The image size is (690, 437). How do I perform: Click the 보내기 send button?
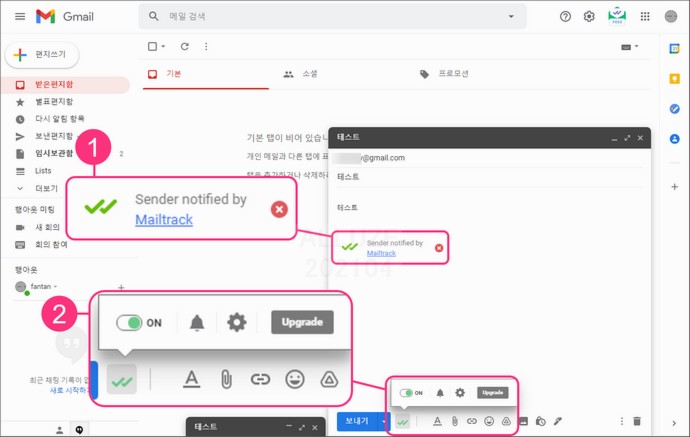click(357, 421)
